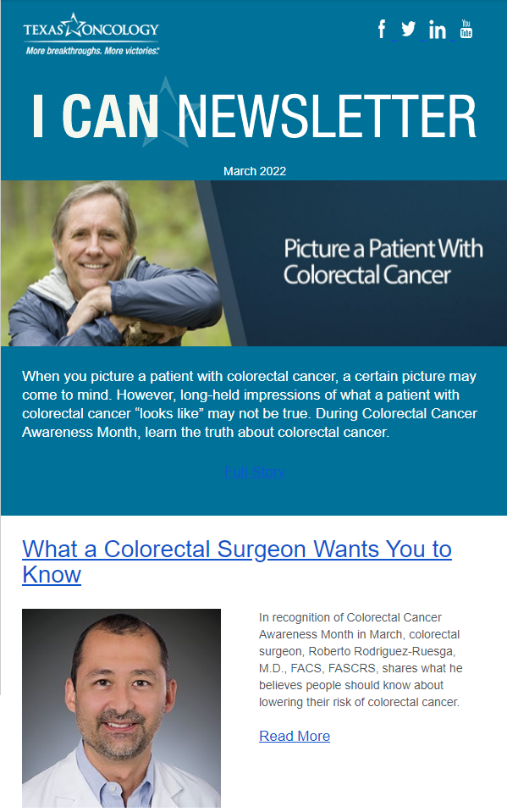Open 'What a Colorectal Surgeon Wants You to Know'

point(237,561)
